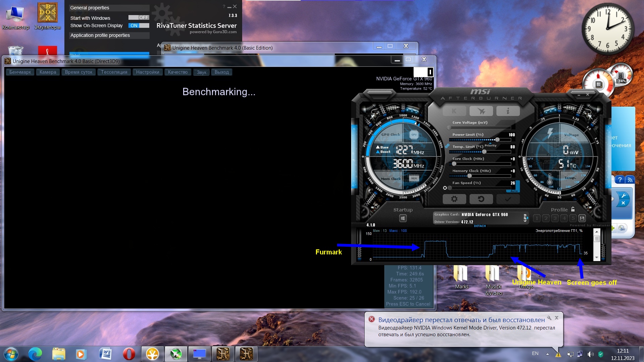644x362 pixels.
Task: Toggle fan speed Auto mode
Action: click(x=514, y=191)
